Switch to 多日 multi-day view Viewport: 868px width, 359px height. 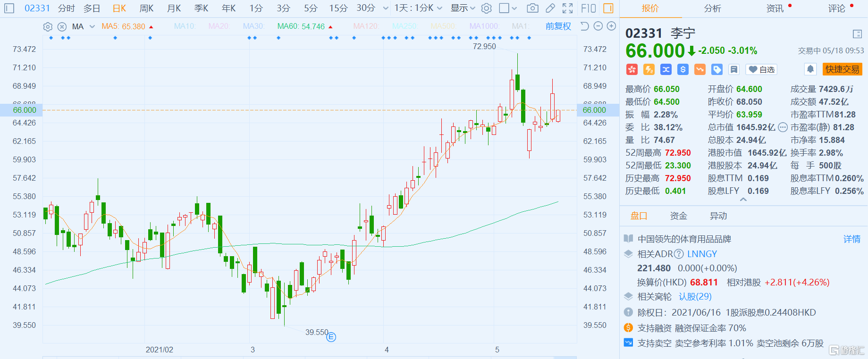tap(92, 8)
